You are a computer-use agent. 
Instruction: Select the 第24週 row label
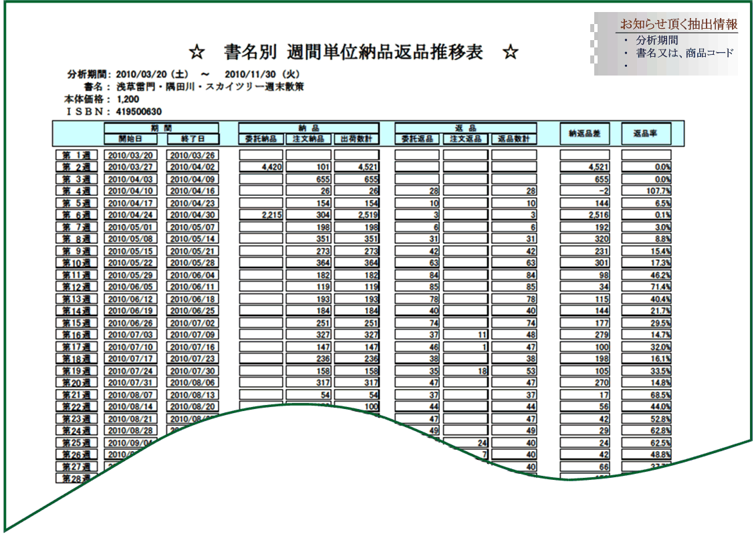coord(76,430)
